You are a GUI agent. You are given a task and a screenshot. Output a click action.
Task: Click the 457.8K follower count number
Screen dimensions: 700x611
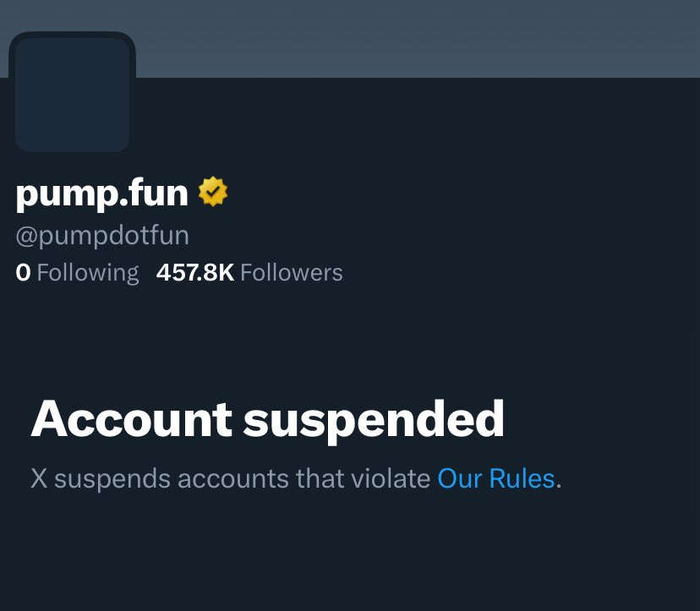(195, 272)
